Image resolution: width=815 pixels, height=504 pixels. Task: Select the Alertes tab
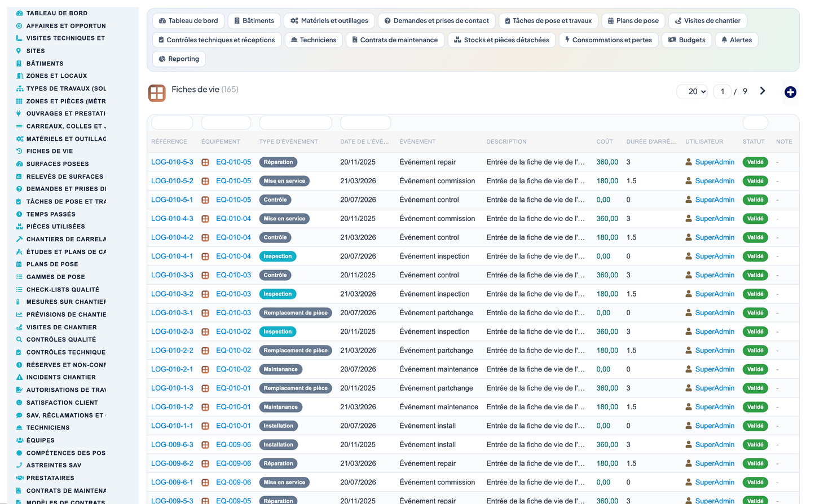tap(737, 40)
